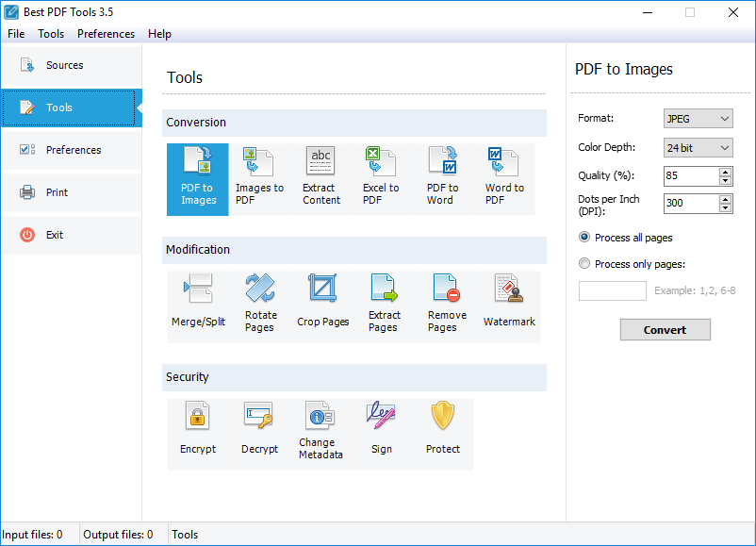Select the PDF to Images conversion tool
This screenshot has width=756, height=546.
(x=197, y=179)
